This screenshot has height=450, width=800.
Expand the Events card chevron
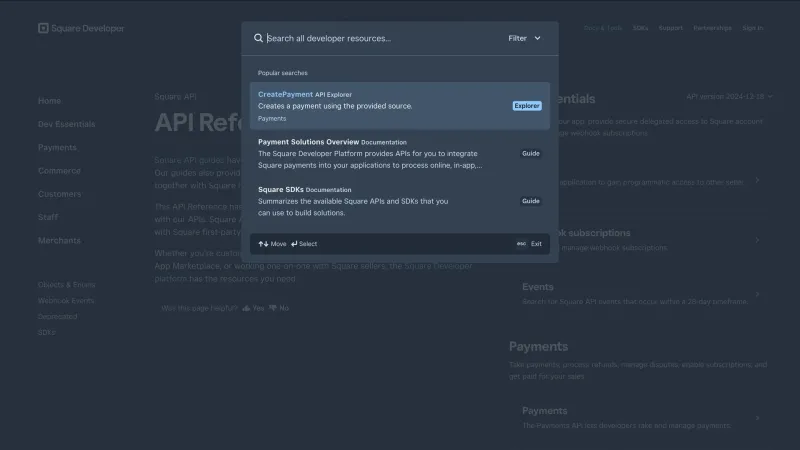coord(757,294)
